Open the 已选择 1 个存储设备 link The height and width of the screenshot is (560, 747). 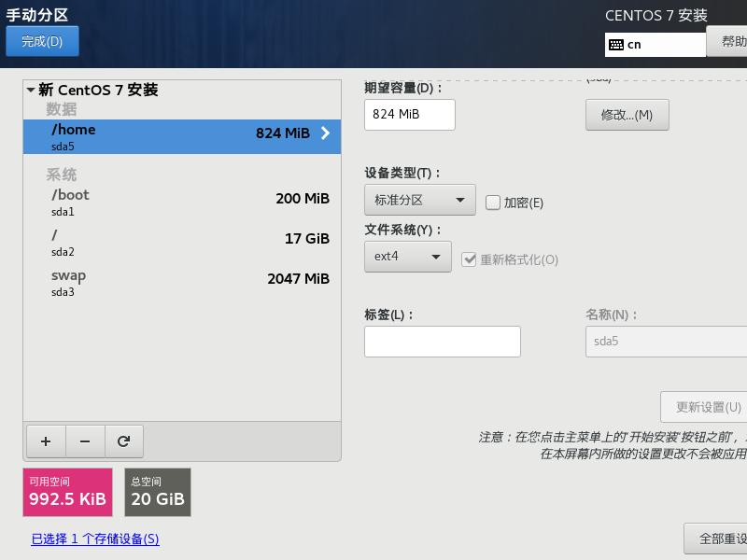tap(93, 539)
